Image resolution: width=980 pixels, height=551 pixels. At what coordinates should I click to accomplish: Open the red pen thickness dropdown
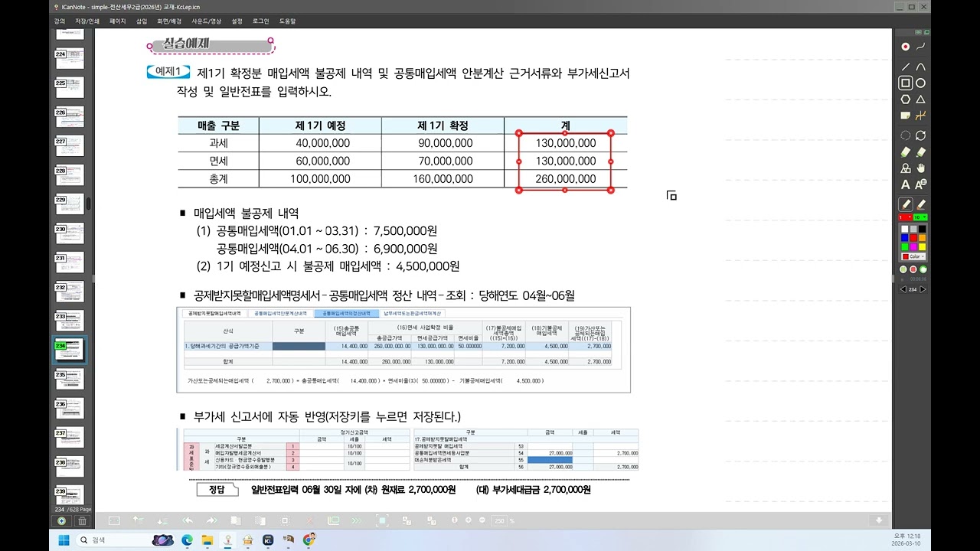906,217
